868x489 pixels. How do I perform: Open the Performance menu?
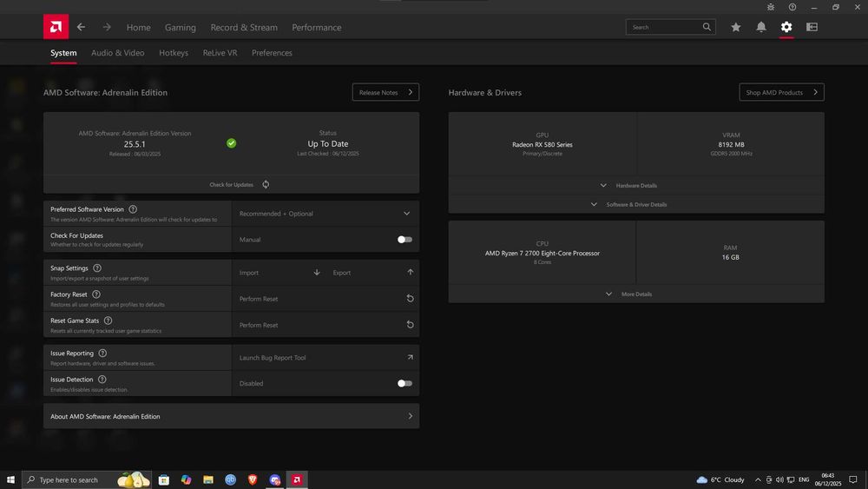click(317, 27)
